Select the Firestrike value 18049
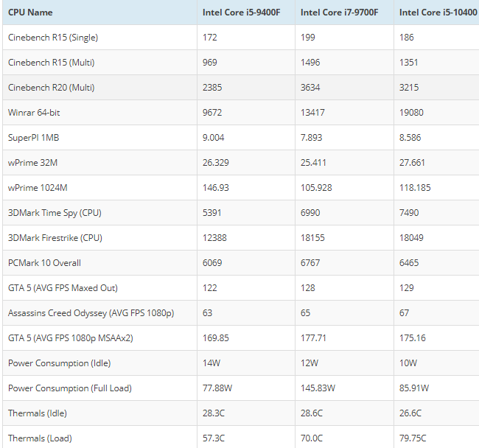 [x=411, y=238]
